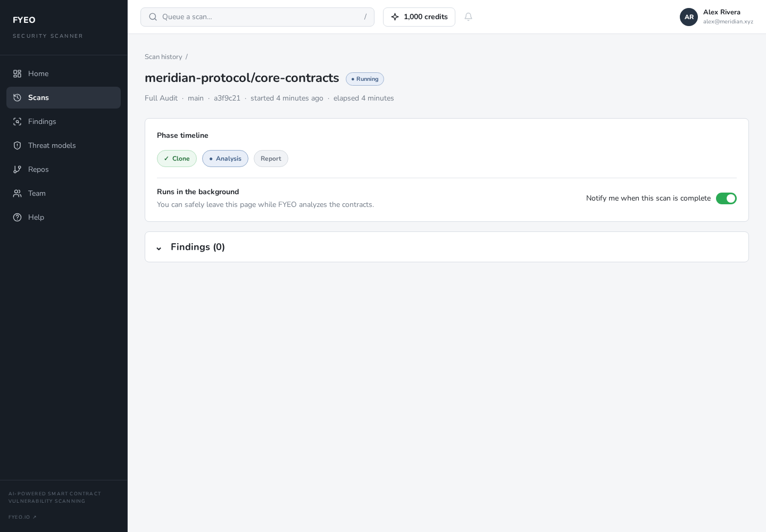Visit the FYEO.IO external link

pos(22,517)
